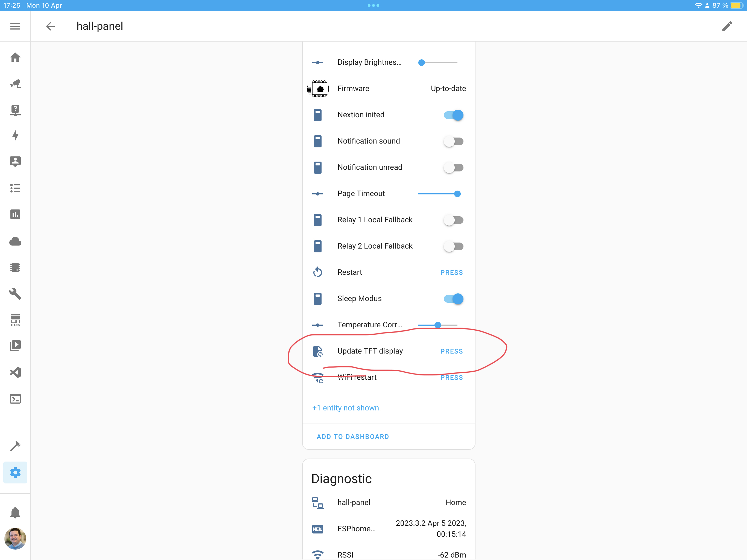The image size is (747, 560).
Task: Open the Media browser
Action: tap(16, 345)
